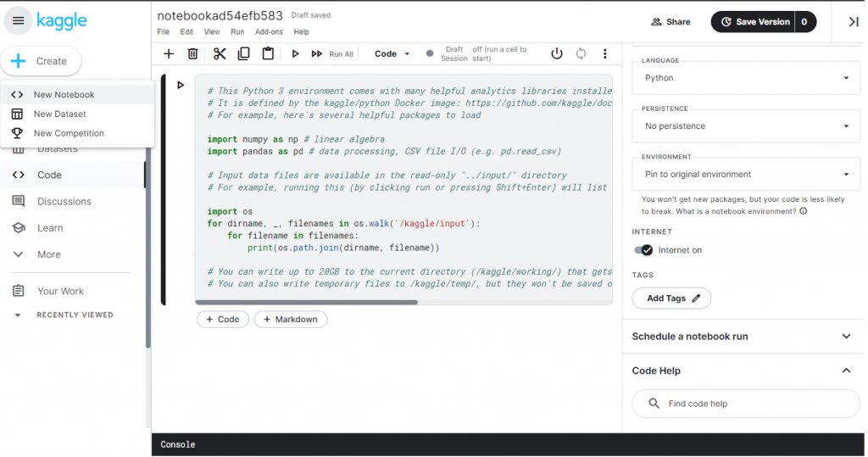868x457 pixels.
Task: Open Discussions in the sidebar
Action: tap(64, 201)
